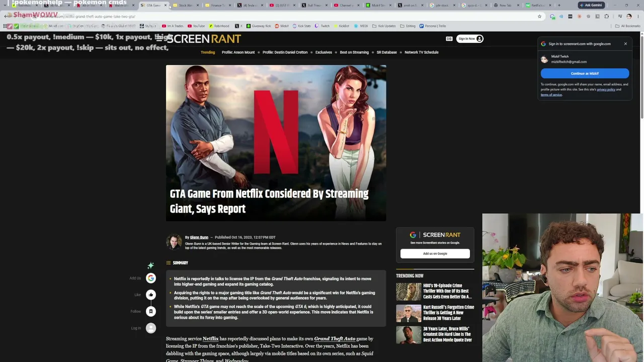The image size is (644, 362).
Task: Click the HBO crime thriller story thumbnail
Action: click(x=409, y=292)
